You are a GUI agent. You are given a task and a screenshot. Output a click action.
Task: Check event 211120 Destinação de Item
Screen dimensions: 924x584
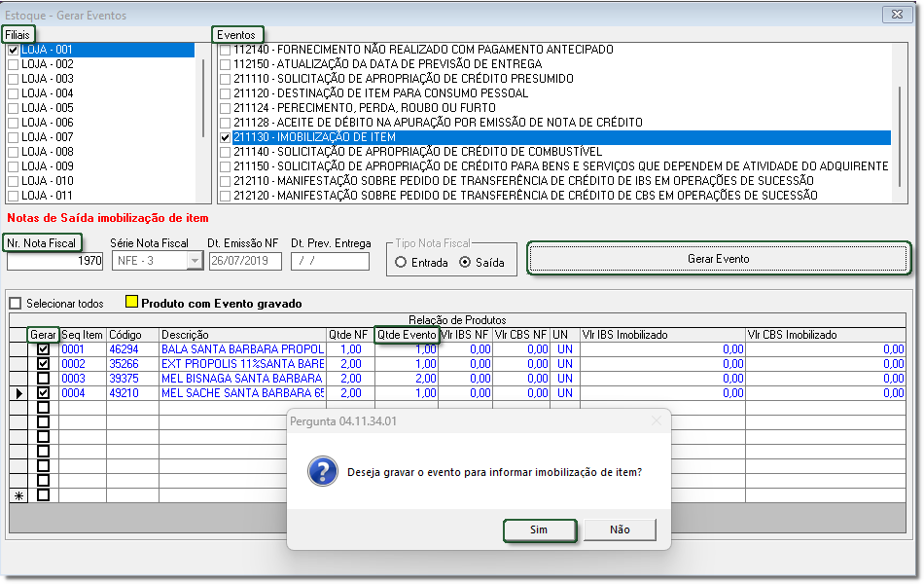(x=225, y=93)
